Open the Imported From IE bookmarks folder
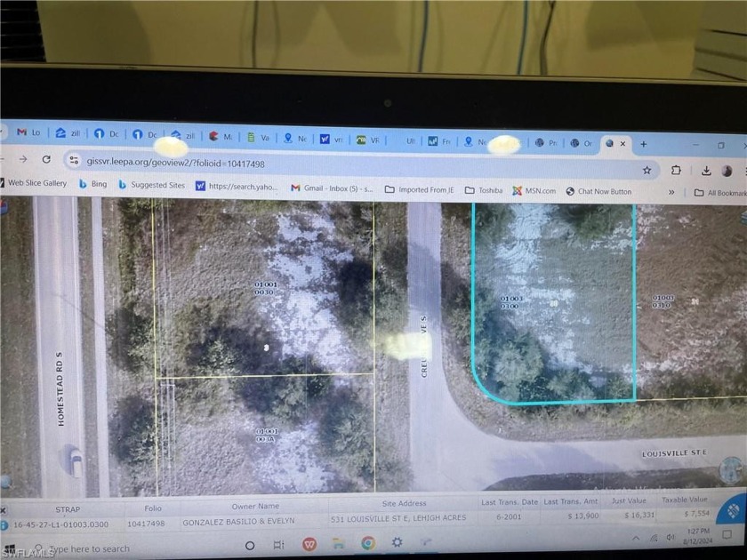This screenshot has width=747, height=560. [x=419, y=189]
